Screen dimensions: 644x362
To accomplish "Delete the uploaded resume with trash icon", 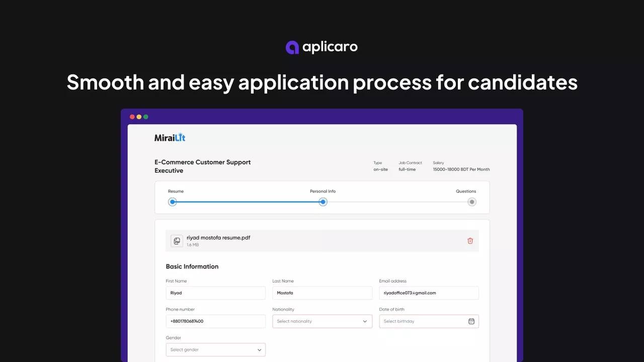I will [x=470, y=241].
